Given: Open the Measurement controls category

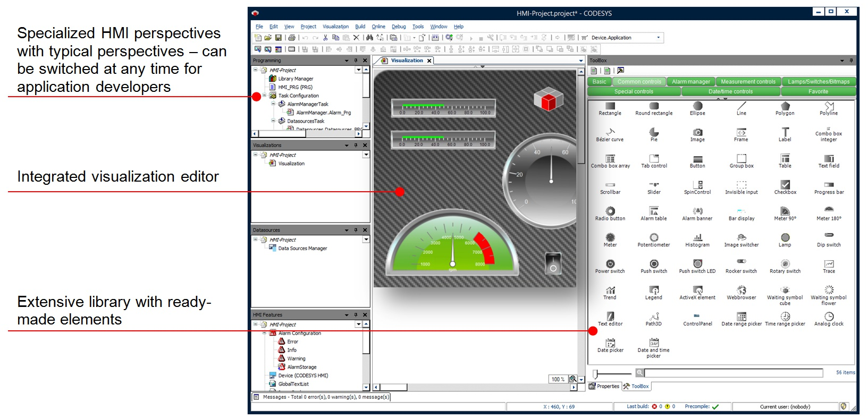Looking at the screenshot, I should [x=747, y=82].
